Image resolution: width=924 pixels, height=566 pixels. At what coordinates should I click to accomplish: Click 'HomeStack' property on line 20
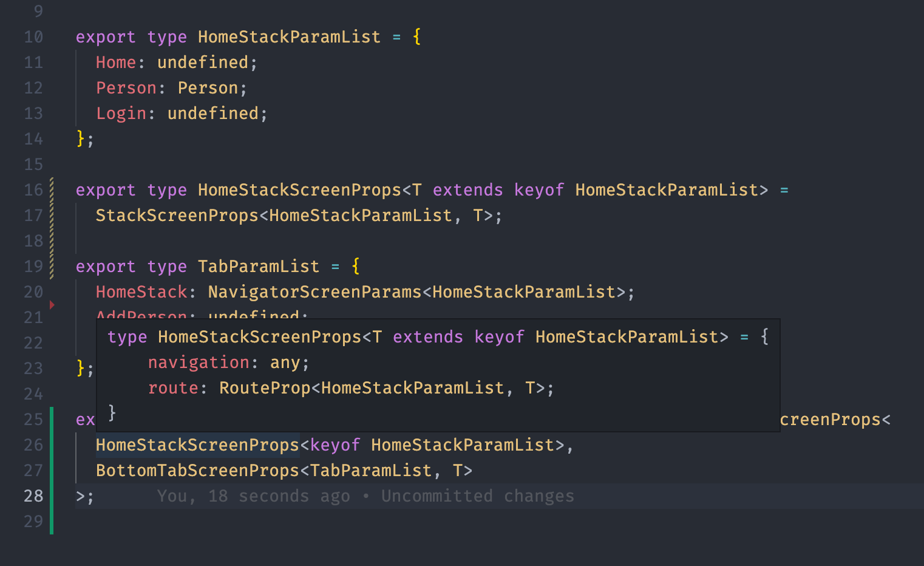[141, 292]
